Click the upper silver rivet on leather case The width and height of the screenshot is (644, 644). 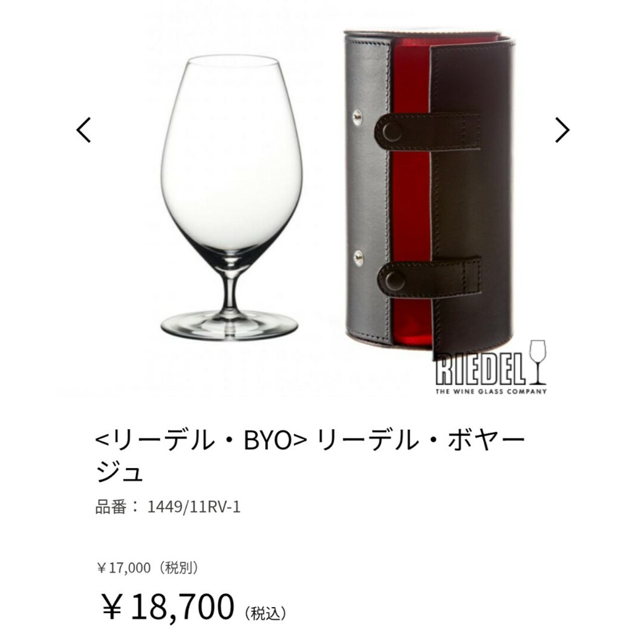pos(358,117)
